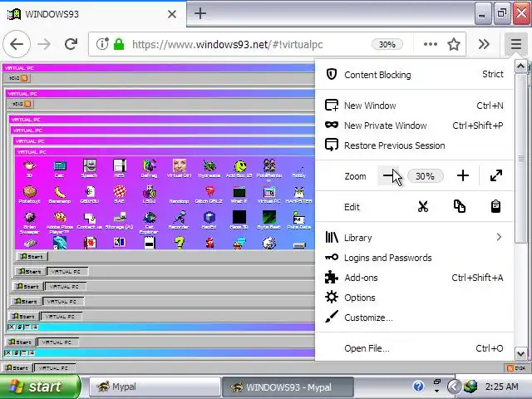The image size is (532, 399).
Task: Copy using the Edit row copy icon
Action: 460,206
